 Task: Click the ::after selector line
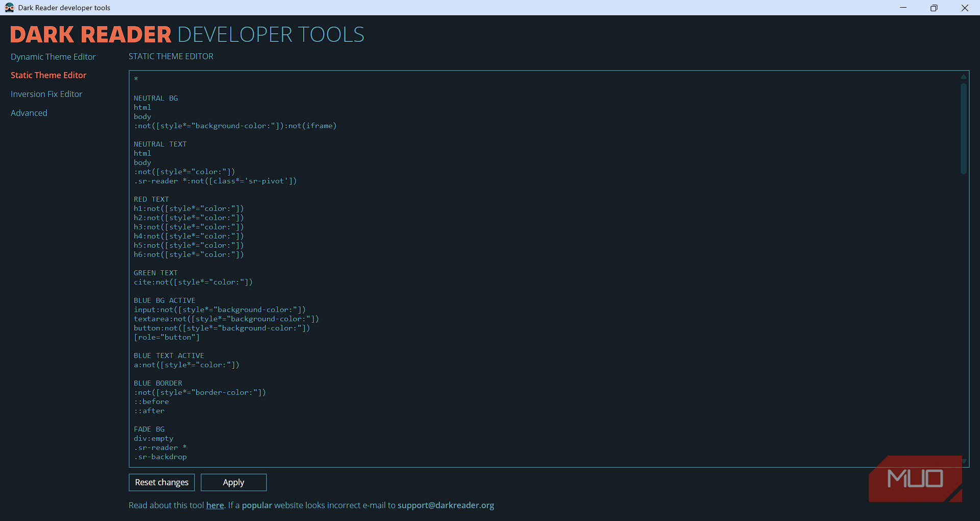click(x=149, y=411)
